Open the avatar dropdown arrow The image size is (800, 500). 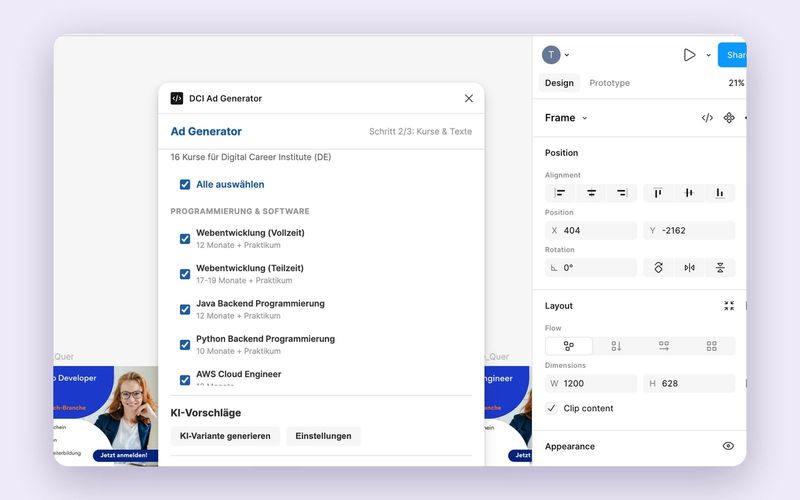coord(567,55)
